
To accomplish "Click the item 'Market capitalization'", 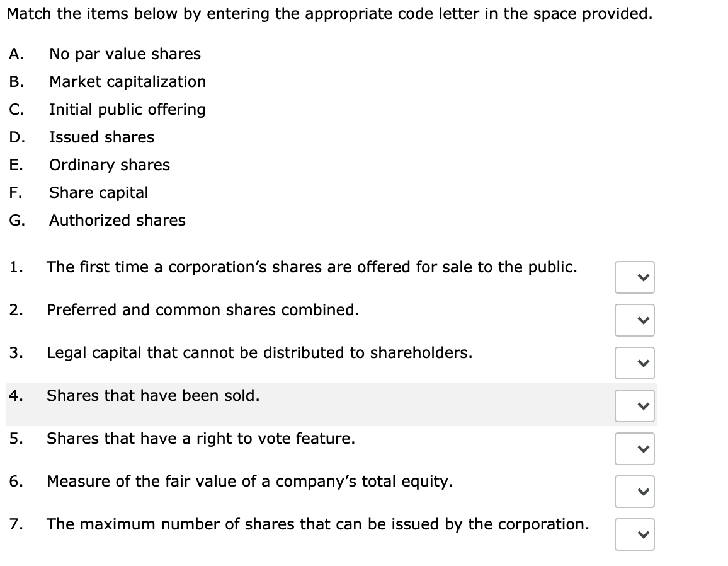I will [x=128, y=82].
